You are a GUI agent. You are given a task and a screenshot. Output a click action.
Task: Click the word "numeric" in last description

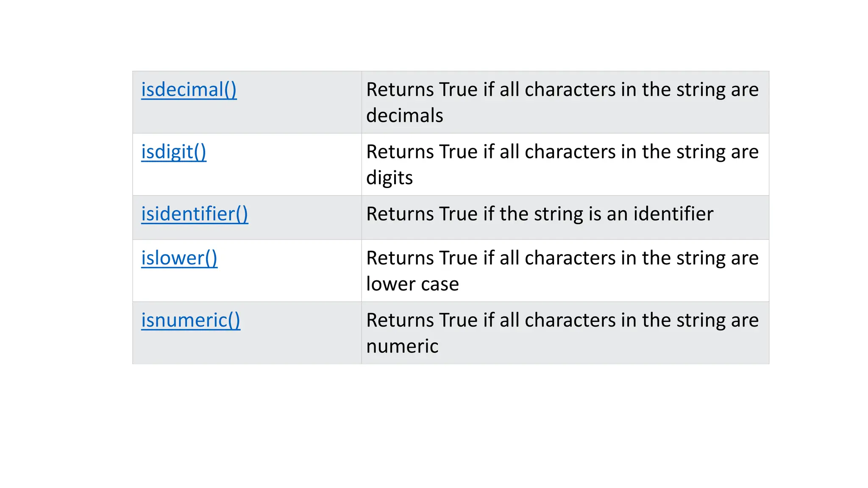[402, 347]
